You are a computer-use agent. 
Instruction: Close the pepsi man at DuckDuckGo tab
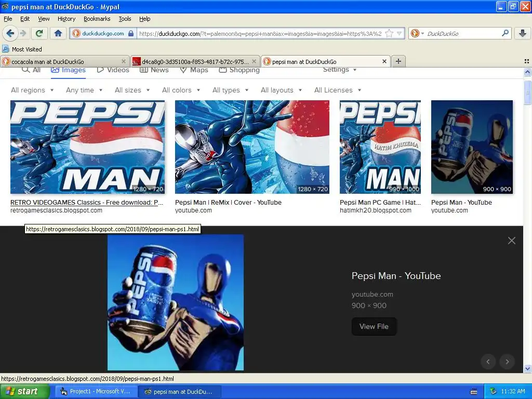click(384, 61)
